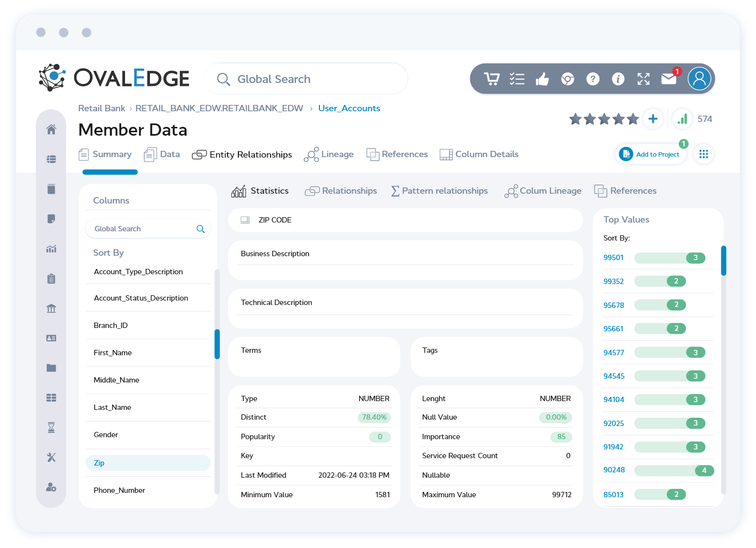756x548 pixels.
Task: Switch to the Lineage tab
Action: [x=336, y=154]
